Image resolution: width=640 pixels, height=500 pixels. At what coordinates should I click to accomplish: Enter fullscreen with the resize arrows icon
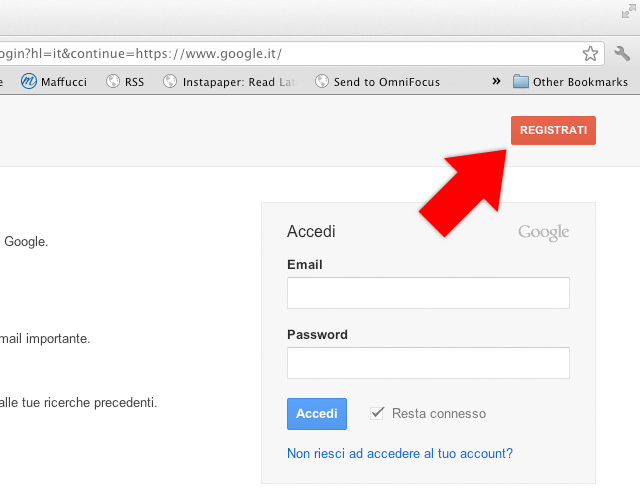click(x=627, y=13)
